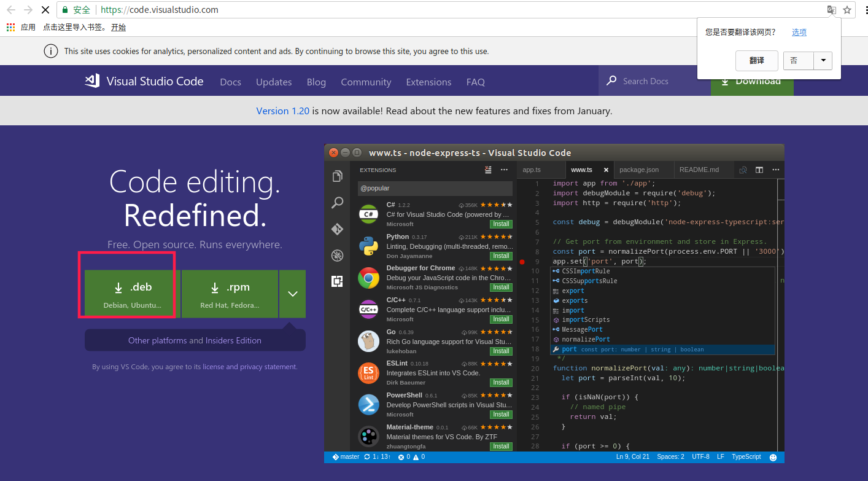The width and height of the screenshot is (868, 481).
Task: Click the translate icon in address bar
Action: point(831,10)
